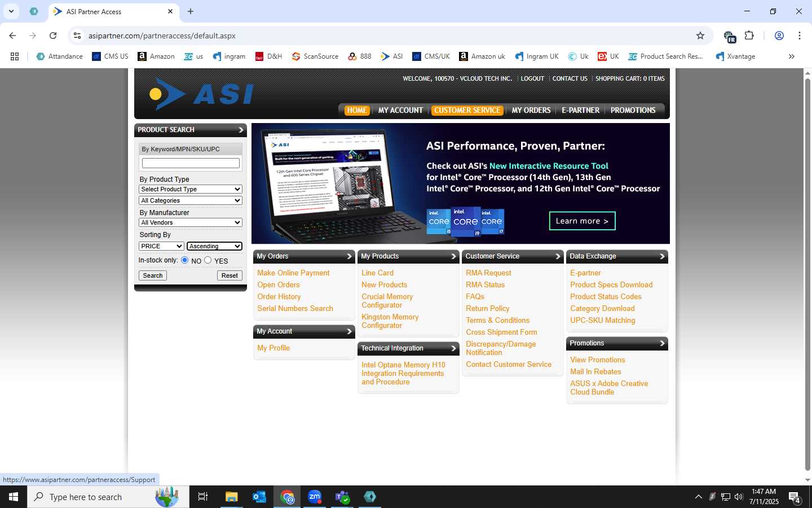Open the D&H bookmark

tap(268, 56)
